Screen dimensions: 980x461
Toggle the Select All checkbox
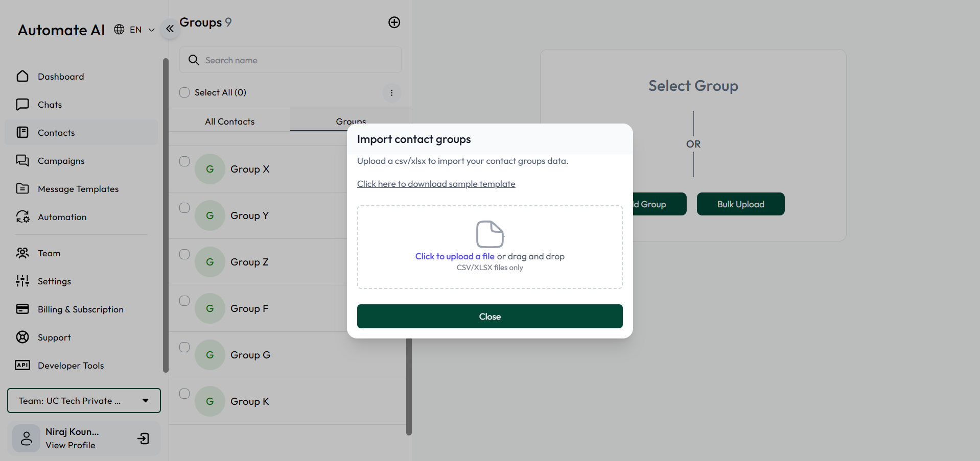[x=184, y=92]
